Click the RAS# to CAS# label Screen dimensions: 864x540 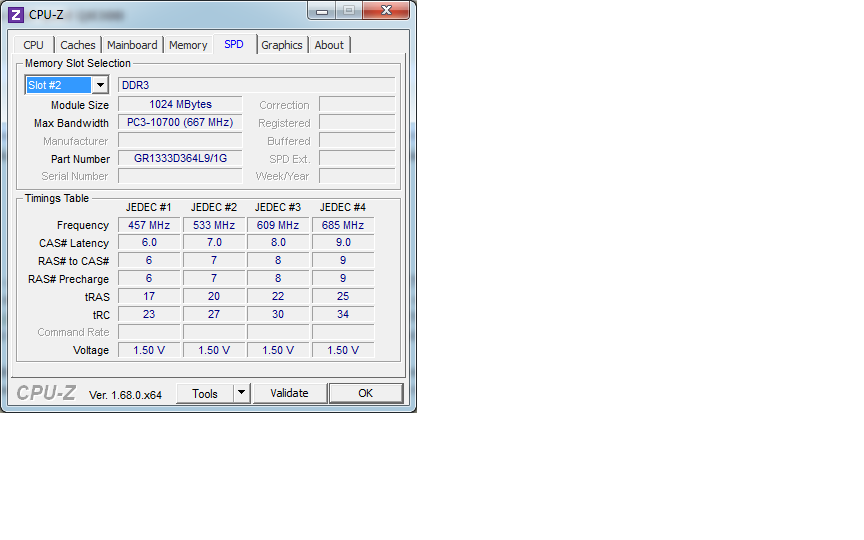73,261
